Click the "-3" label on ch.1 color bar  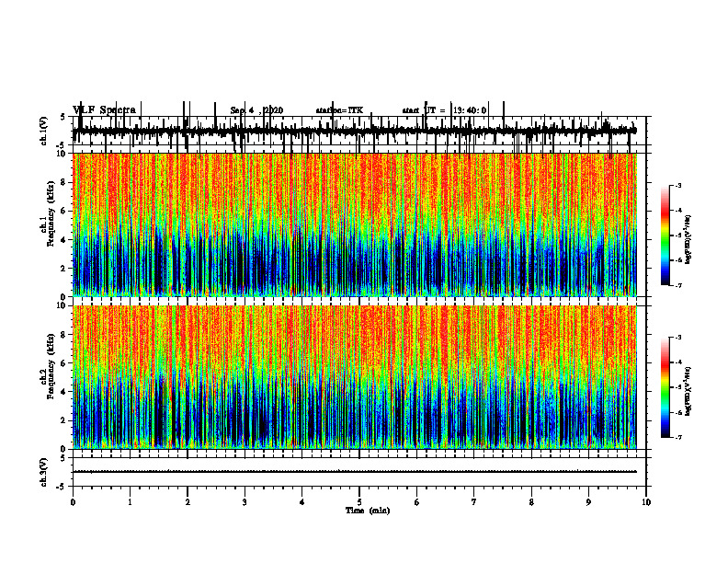(x=677, y=185)
